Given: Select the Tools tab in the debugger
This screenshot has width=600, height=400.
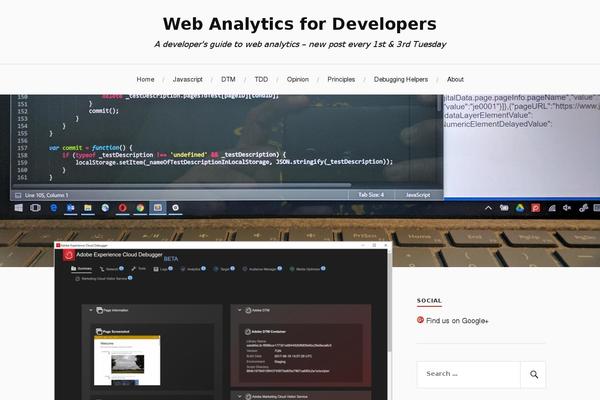Looking at the screenshot, I should click(x=139, y=269).
